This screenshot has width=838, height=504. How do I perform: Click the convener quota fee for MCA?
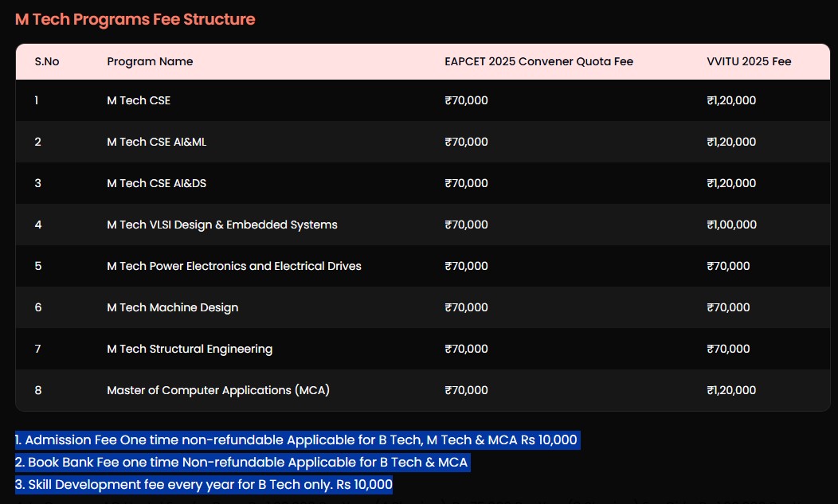(x=466, y=390)
